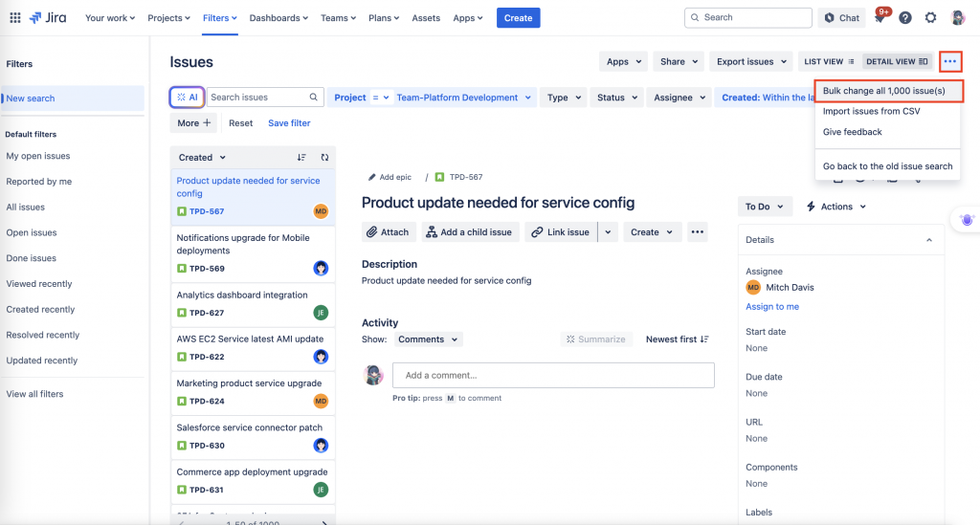
Task: Switch to Detail View
Action: click(897, 61)
